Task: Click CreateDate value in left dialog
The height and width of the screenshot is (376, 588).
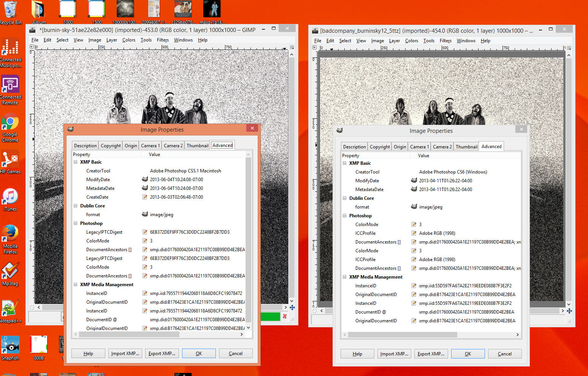Action: (x=176, y=197)
